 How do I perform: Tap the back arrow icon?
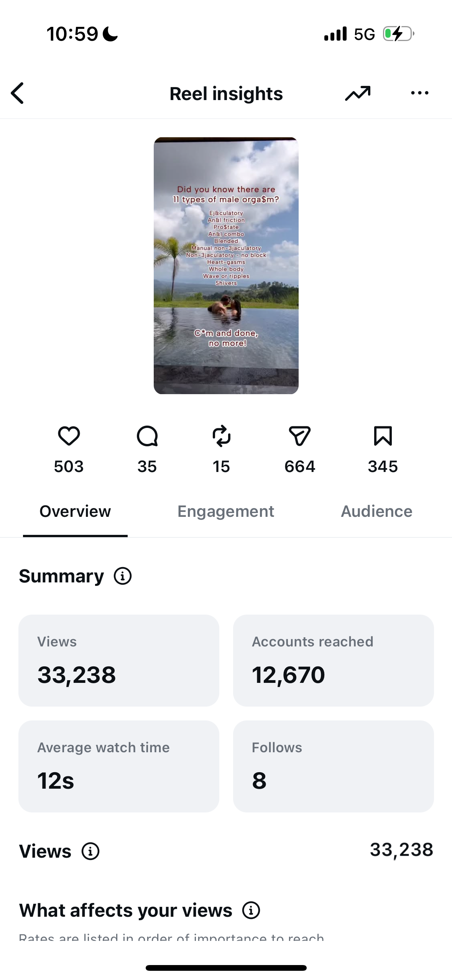pyautogui.click(x=17, y=93)
